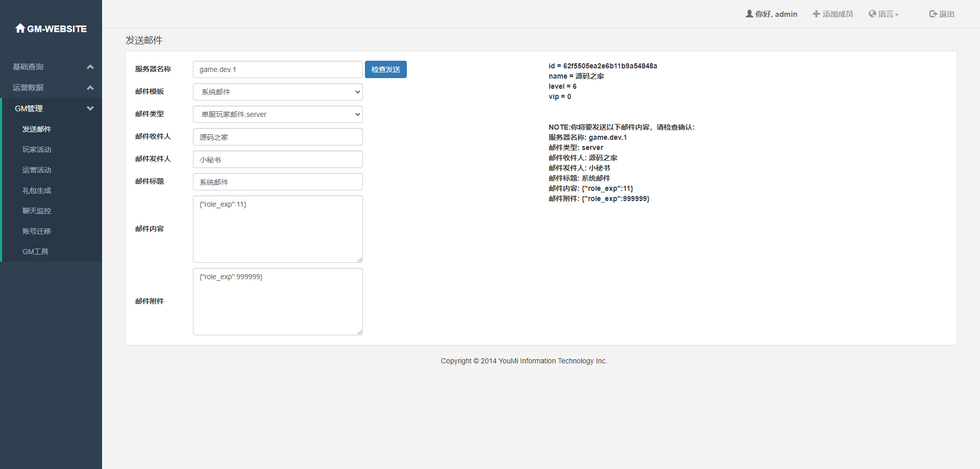The width and height of the screenshot is (980, 469).
Task: Click the line '邮件类型: server'
Action: point(576,147)
